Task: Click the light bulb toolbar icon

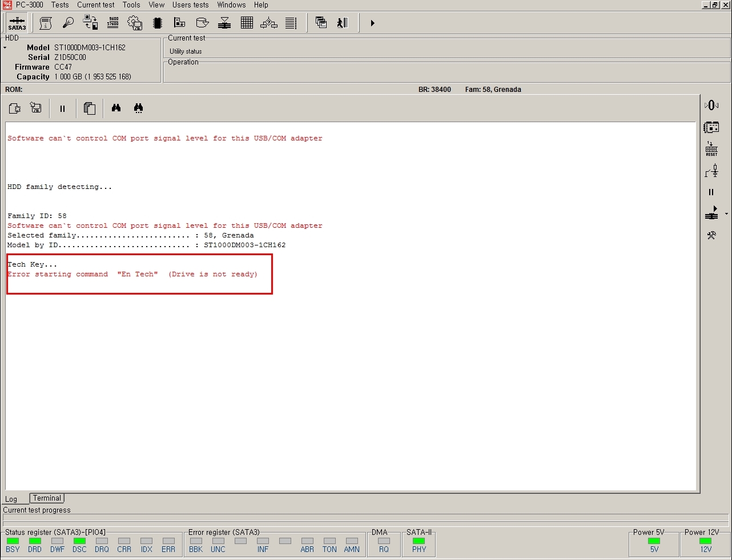Action: pyautogui.click(x=68, y=23)
